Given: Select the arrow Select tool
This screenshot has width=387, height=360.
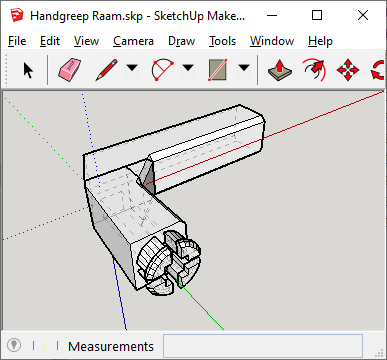Looking at the screenshot, I should (28, 70).
